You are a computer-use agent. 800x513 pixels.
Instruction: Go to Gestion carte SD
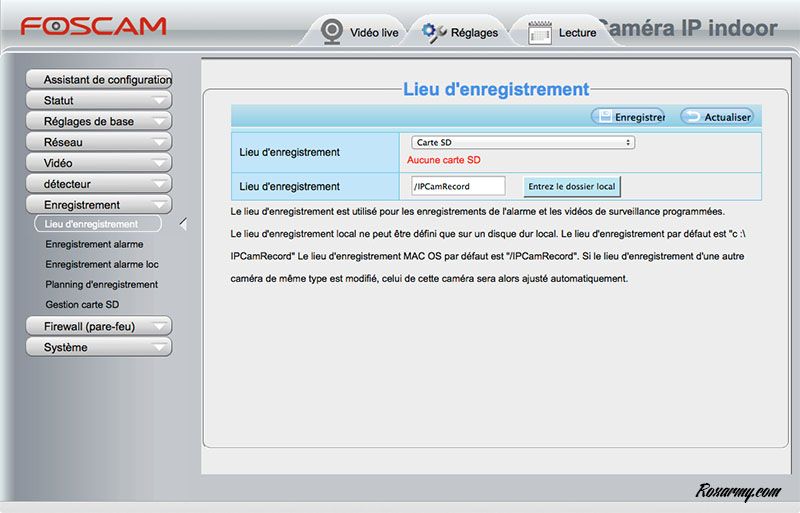click(x=82, y=305)
